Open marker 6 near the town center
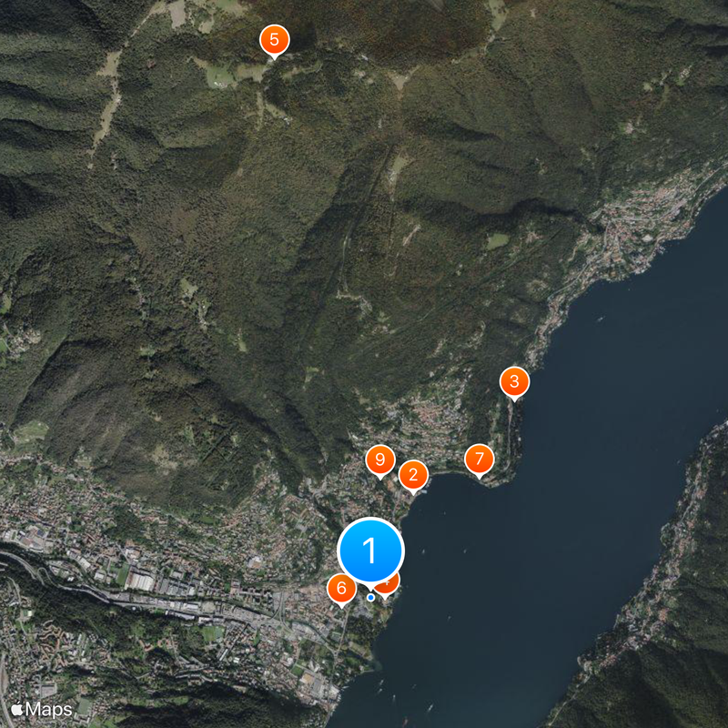 pyautogui.click(x=341, y=587)
